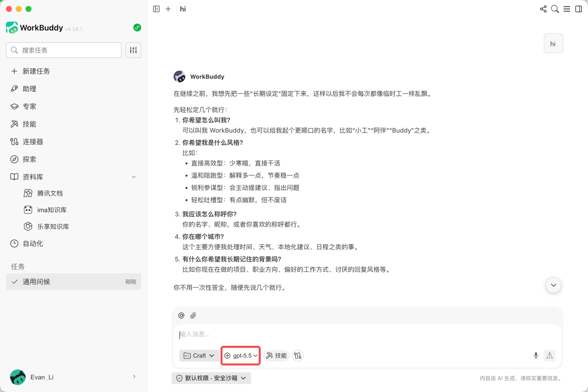Open the connector icon in the input bar
The width and height of the screenshot is (588, 392).
(297, 355)
